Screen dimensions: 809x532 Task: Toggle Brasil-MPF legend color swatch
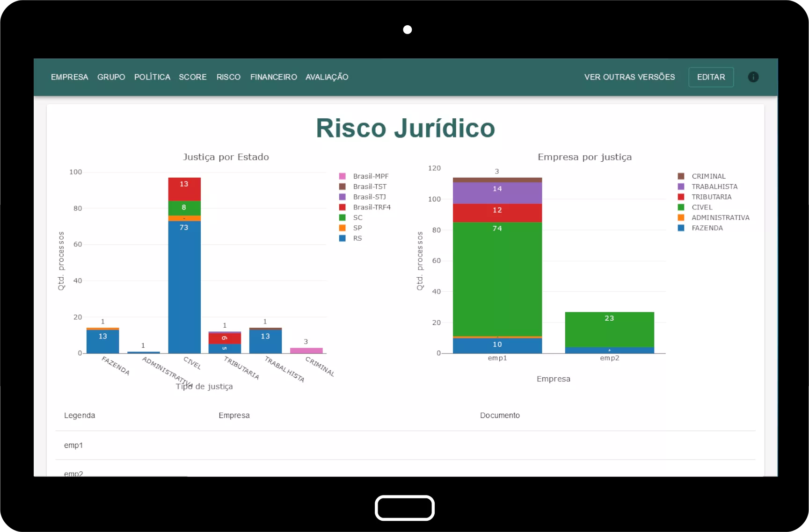(x=343, y=176)
